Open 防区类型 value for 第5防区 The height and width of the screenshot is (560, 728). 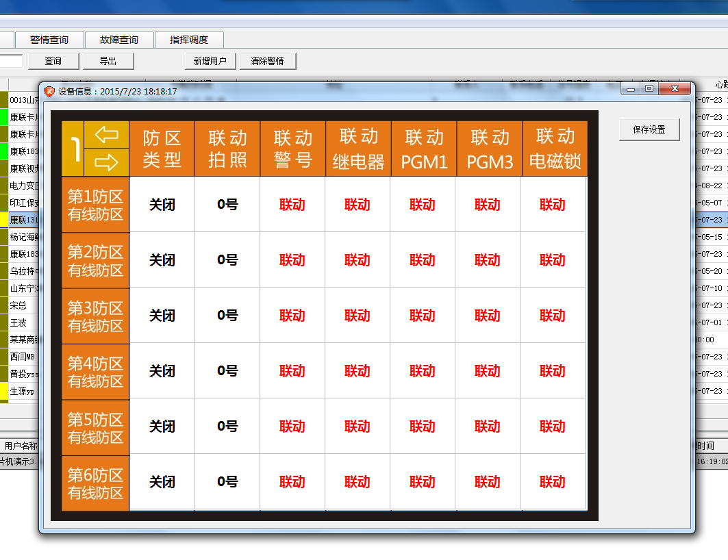point(162,427)
